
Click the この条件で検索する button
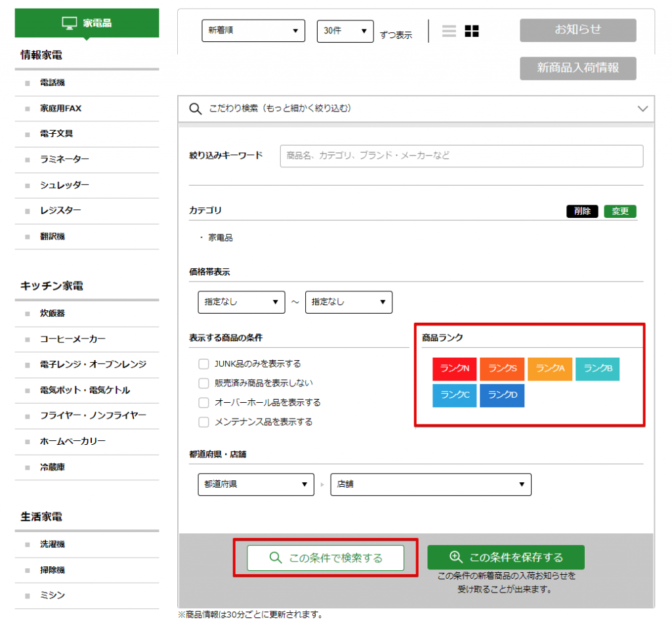pyautogui.click(x=325, y=558)
